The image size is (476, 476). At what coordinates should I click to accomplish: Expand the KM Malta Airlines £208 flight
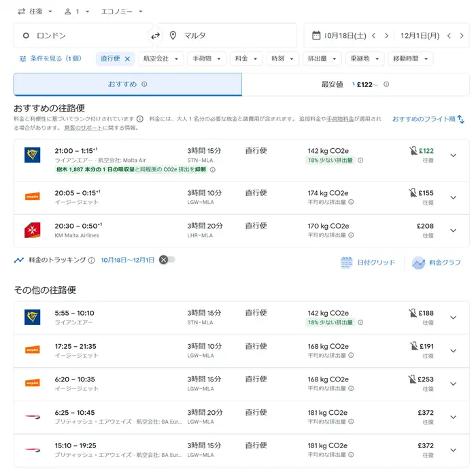click(x=454, y=231)
